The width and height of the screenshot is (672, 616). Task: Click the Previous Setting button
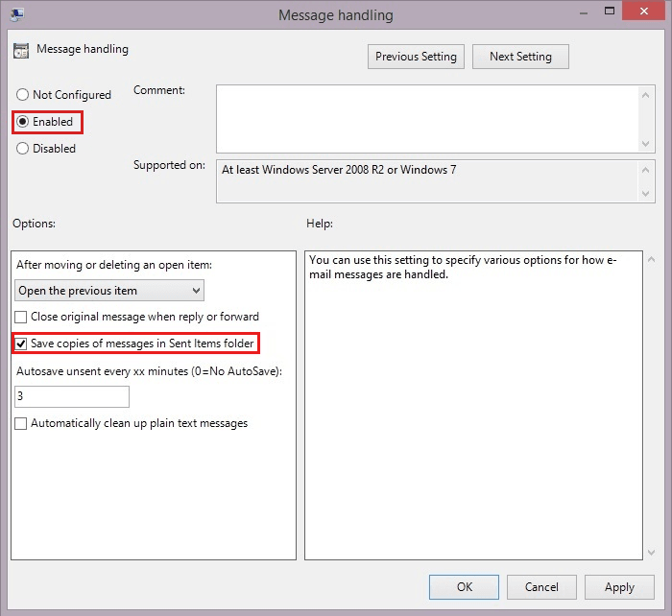(x=416, y=57)
